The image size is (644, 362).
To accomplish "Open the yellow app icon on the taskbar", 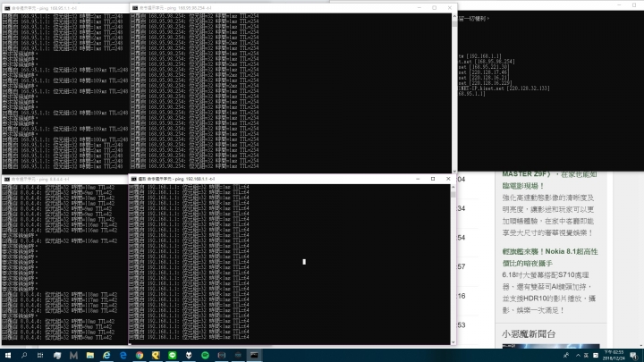I will pyautogui.click(x=156, y=355).
